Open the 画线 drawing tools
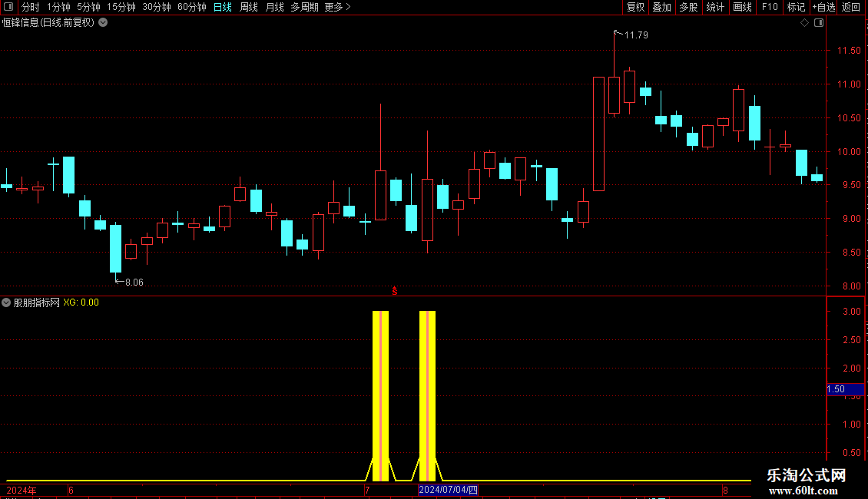 [742, 7]
